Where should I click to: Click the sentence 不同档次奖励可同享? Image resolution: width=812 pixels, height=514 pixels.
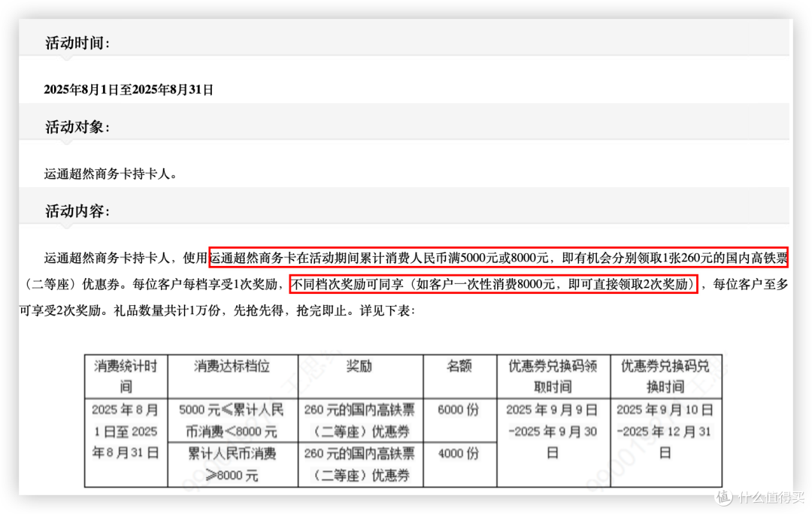493,283
